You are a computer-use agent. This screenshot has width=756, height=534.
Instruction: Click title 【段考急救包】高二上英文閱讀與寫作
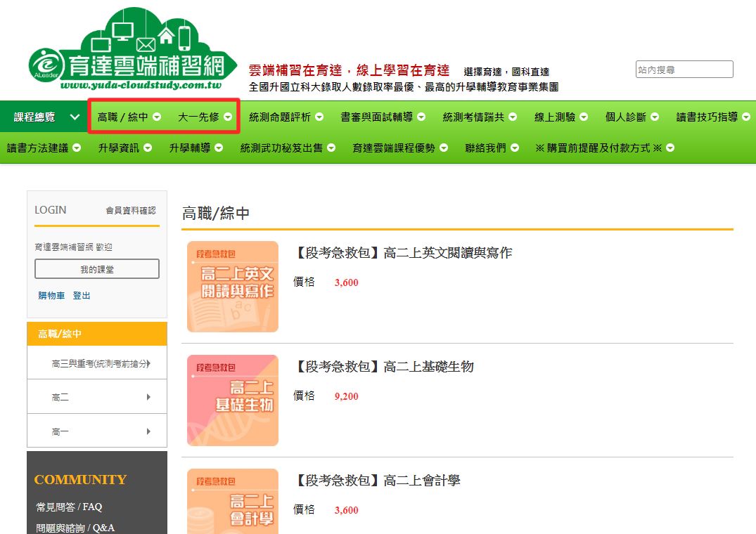402,253
